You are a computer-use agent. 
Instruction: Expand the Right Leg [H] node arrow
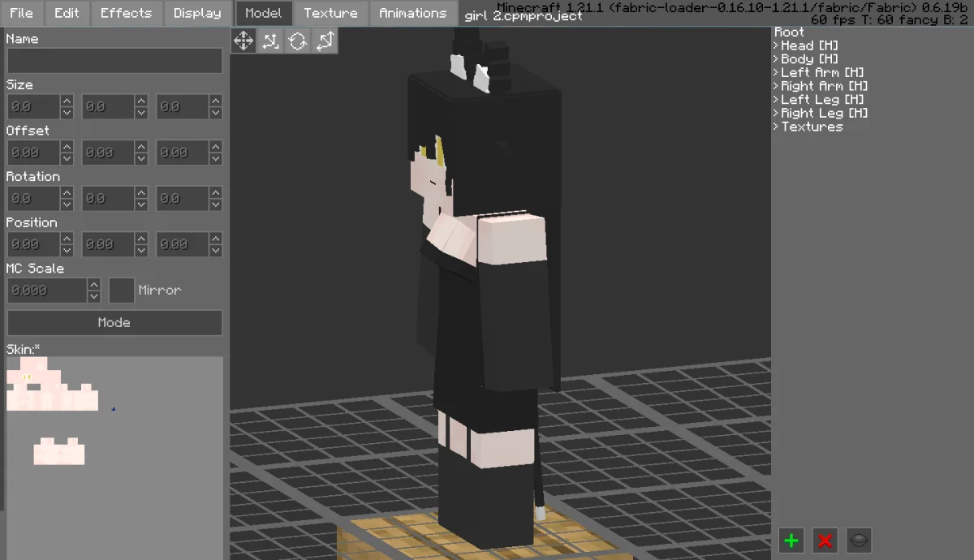776,114
